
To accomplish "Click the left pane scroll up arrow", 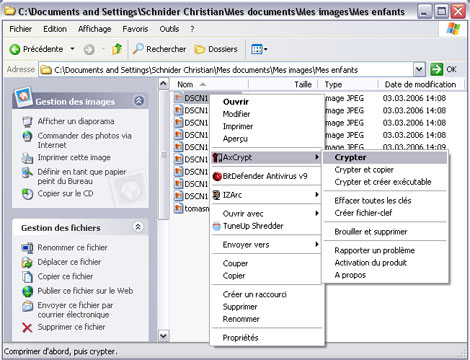I will click(x=163, y=83).
